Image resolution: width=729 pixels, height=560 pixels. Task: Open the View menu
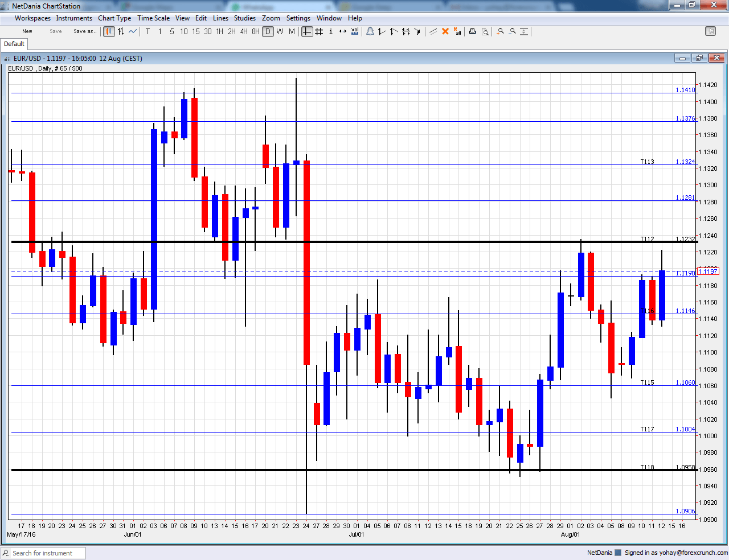182,18
